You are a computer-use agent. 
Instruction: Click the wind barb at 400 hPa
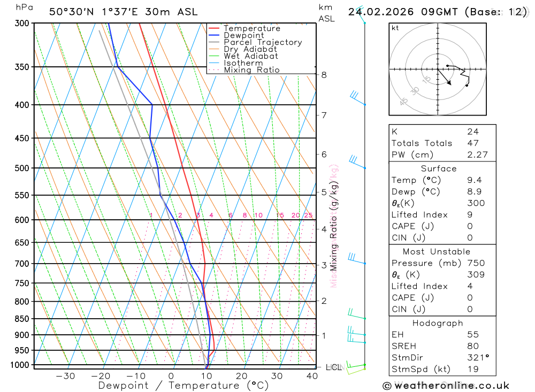(x=357, y=98)
